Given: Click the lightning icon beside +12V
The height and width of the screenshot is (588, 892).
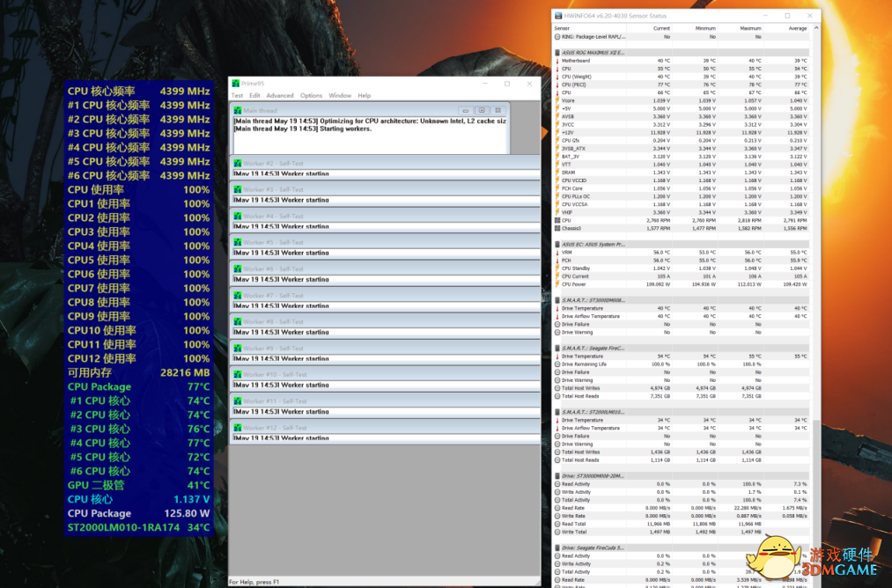Looking at the screenshot, I should (x=557, y=133).
